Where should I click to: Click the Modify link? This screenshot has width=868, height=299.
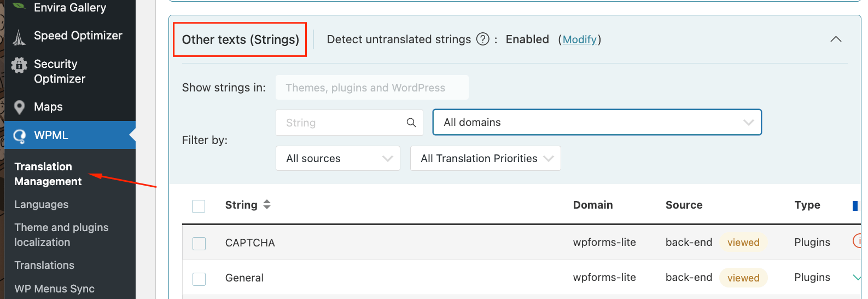coord(580,39)
